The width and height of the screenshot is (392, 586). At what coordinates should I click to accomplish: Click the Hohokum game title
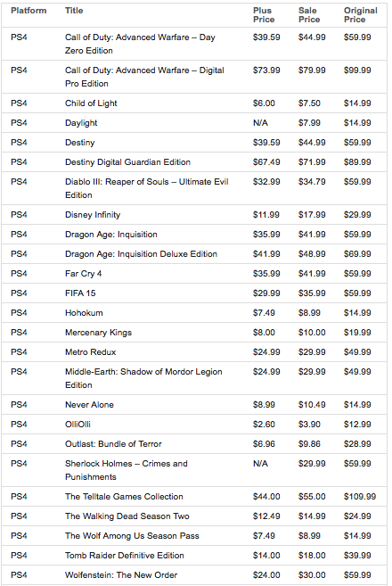(84, 313)
